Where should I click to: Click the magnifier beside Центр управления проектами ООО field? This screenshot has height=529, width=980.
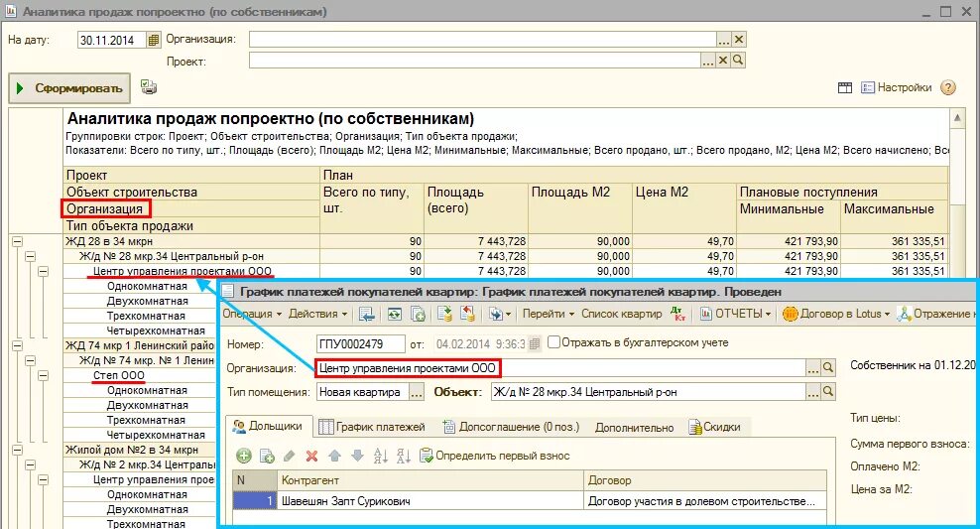tap(828, 367)
